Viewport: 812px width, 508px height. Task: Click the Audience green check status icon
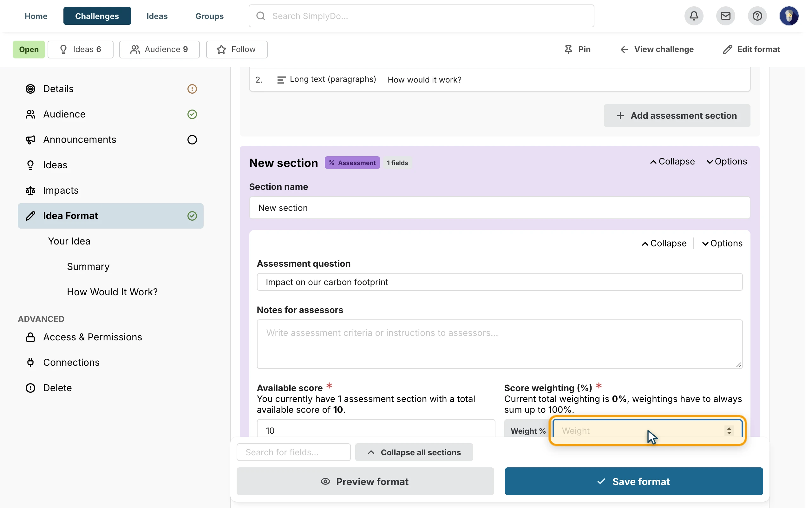192,114
